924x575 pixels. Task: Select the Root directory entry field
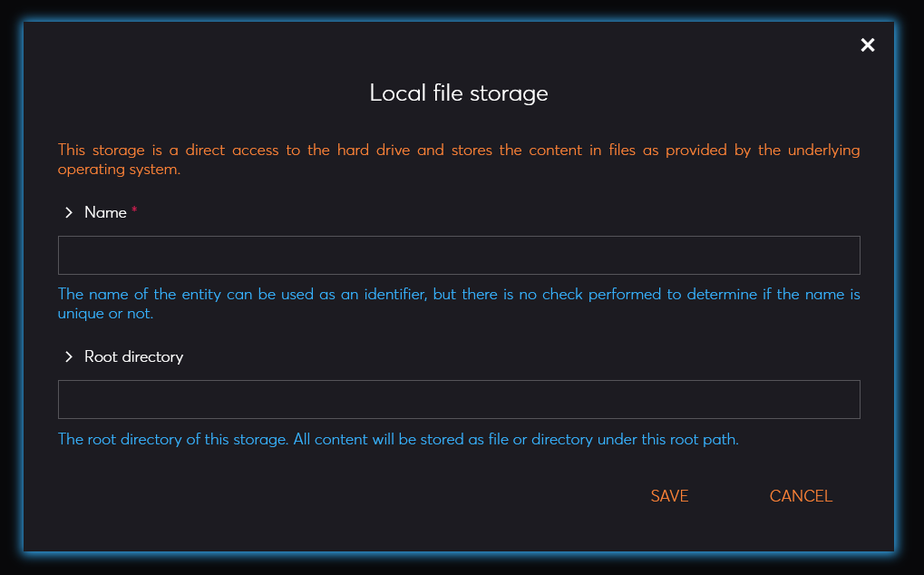(x=459, y=399)
